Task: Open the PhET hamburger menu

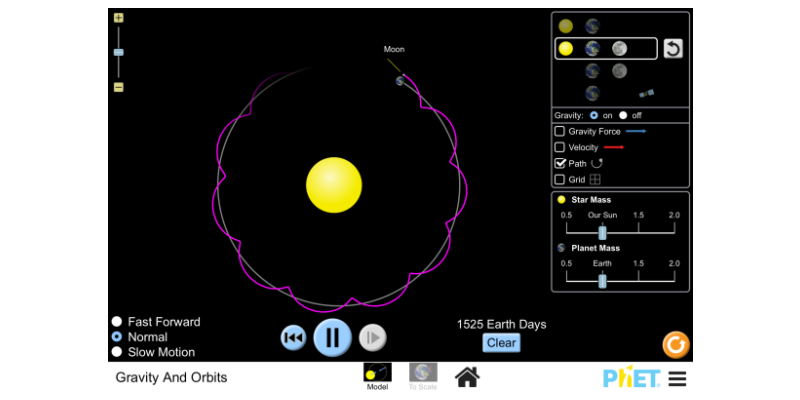Action: (677, 378)
